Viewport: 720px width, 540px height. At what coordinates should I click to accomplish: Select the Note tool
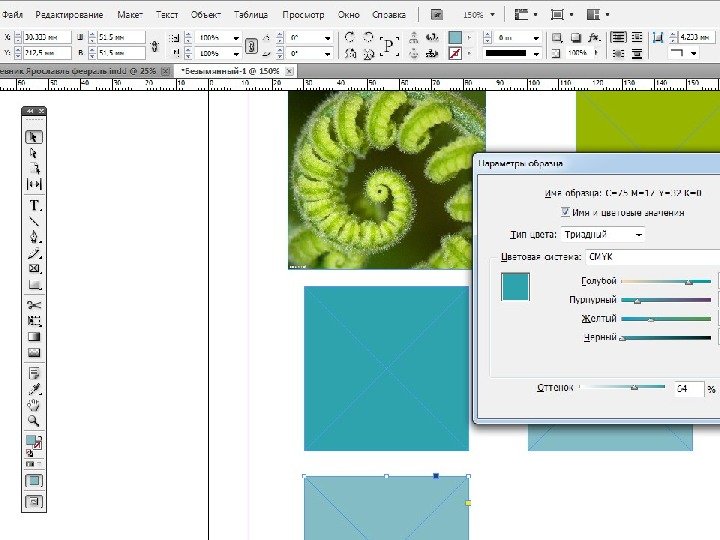(x=34, y=373)
